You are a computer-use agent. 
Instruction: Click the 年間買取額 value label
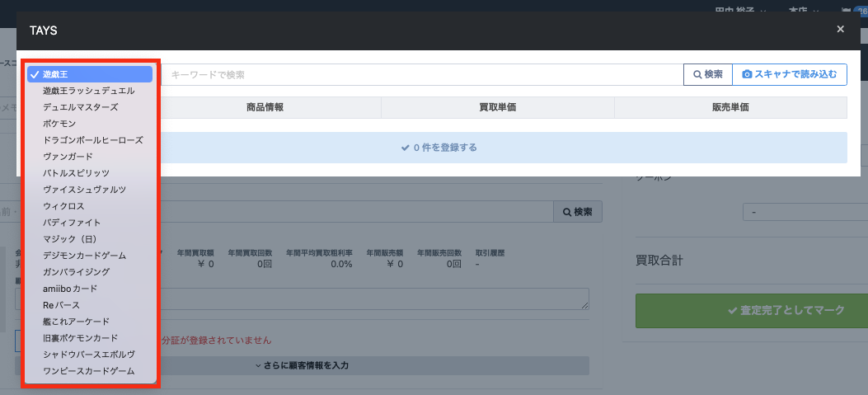pos(195,252)
